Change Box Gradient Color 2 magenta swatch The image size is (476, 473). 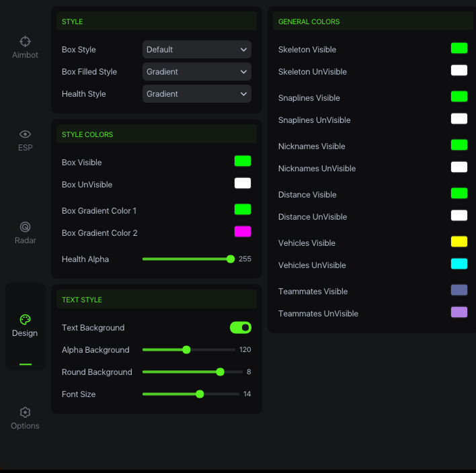click(242, 232)
